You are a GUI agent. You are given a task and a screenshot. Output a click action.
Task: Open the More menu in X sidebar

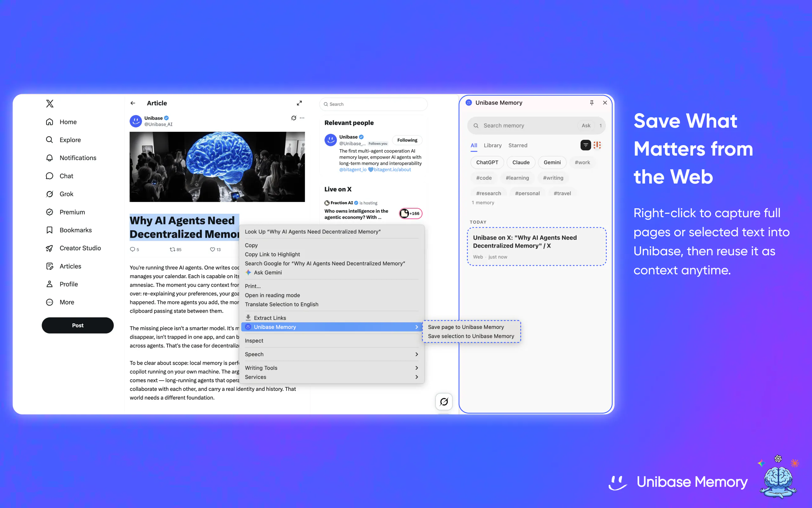[60, 302]
